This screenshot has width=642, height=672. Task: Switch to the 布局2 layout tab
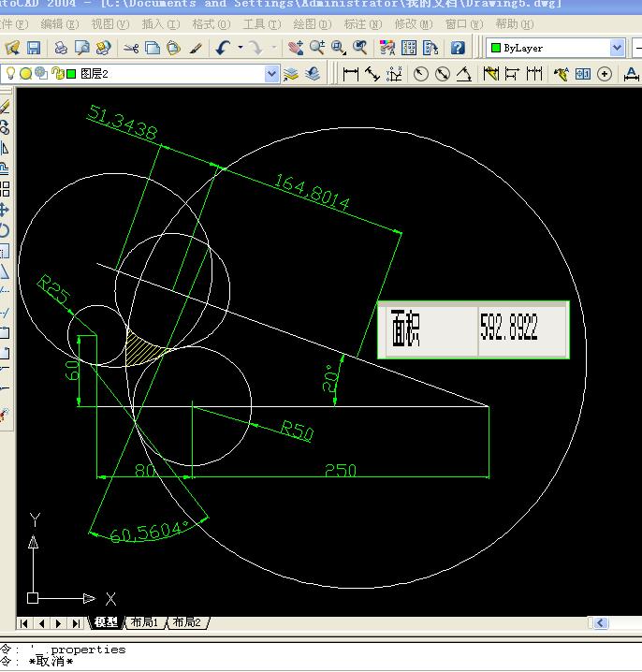tap(187, 622)
